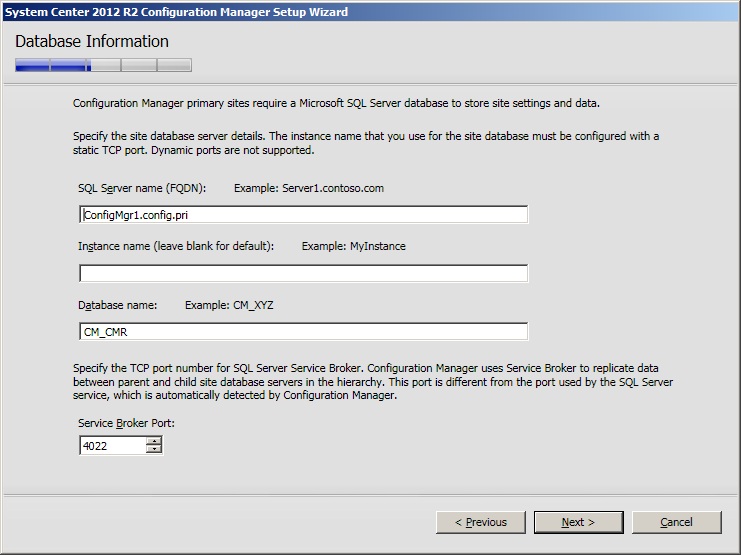Click the "Instance name" label text
The image size is (741, 555).
[176, 246]
